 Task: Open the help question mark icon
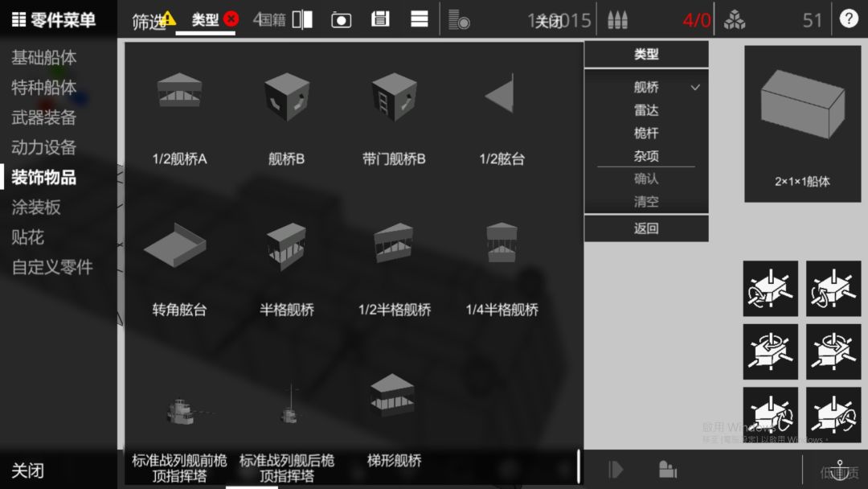[849, 18]
